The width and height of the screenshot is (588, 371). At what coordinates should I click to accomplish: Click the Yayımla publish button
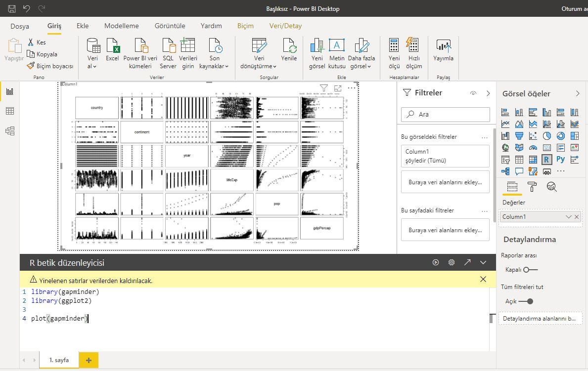coord(443,52)
